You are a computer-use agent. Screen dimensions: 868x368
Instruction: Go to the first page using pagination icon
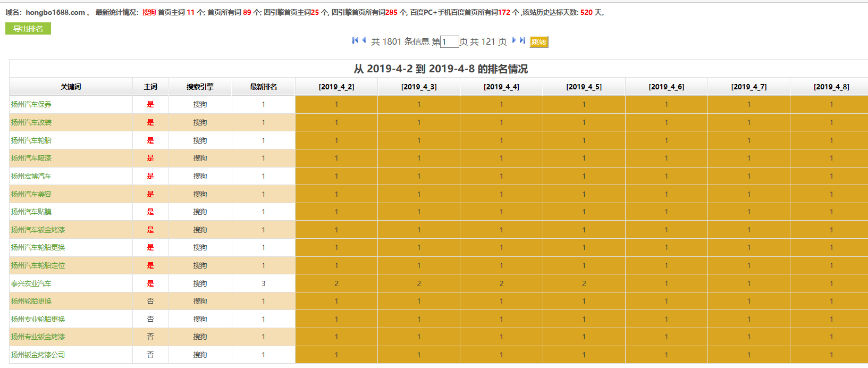[355, 40]
